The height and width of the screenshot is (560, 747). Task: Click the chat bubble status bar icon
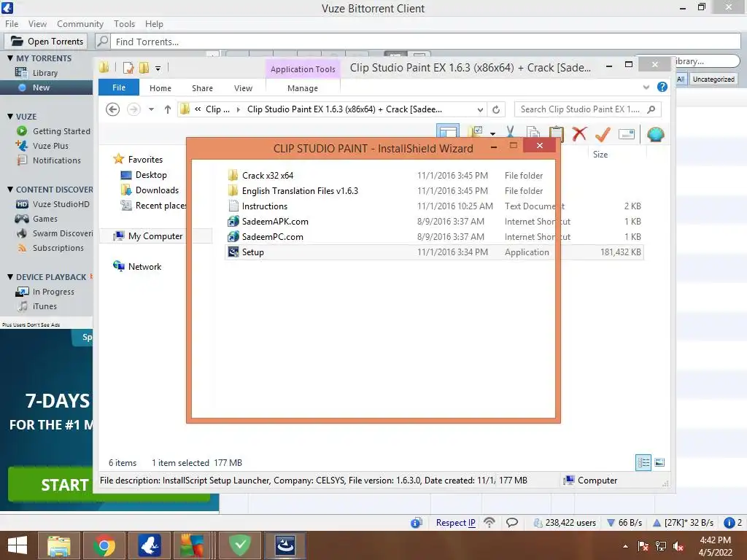(511, 522)
